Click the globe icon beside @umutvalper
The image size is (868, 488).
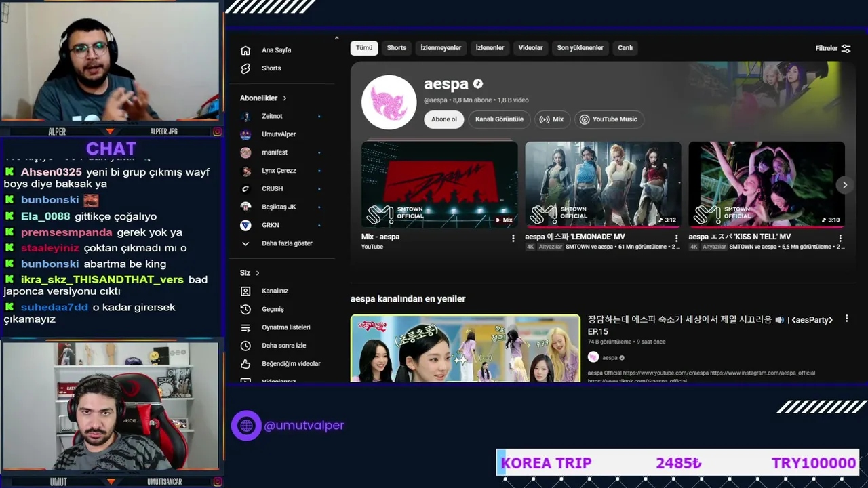[246, 426]
